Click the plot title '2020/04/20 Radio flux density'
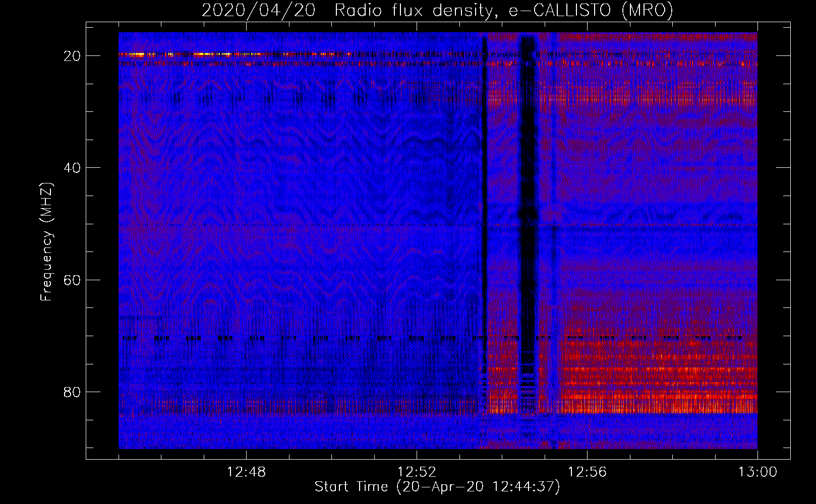 (437, 10)
